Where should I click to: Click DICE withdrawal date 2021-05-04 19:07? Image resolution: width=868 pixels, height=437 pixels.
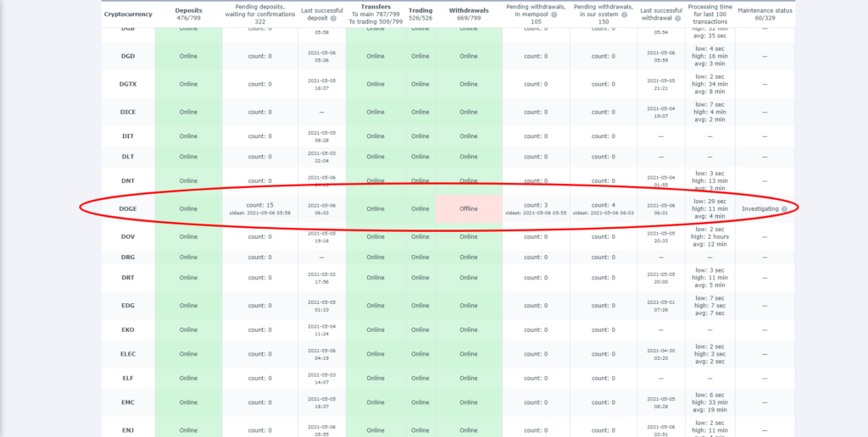point(661,113)
